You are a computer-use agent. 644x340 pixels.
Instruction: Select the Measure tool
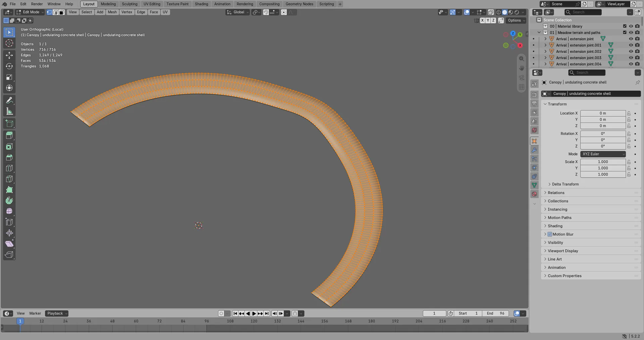[9, 111]
